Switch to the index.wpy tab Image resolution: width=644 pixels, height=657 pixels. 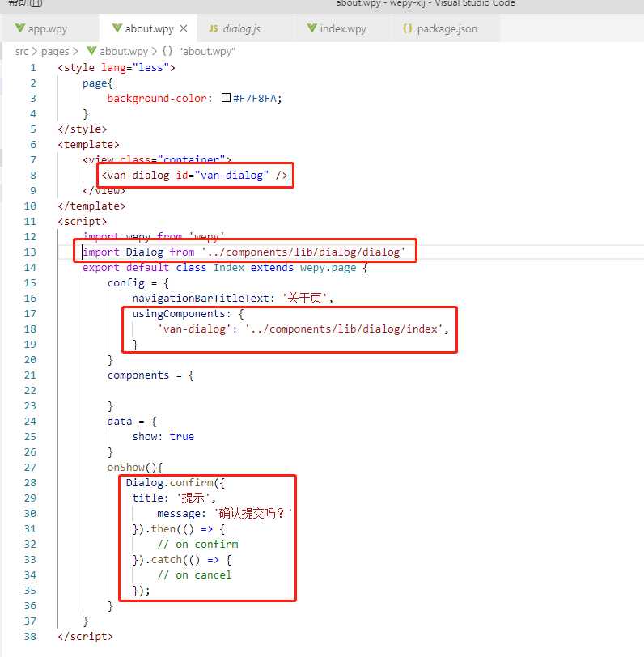(343, 28)
